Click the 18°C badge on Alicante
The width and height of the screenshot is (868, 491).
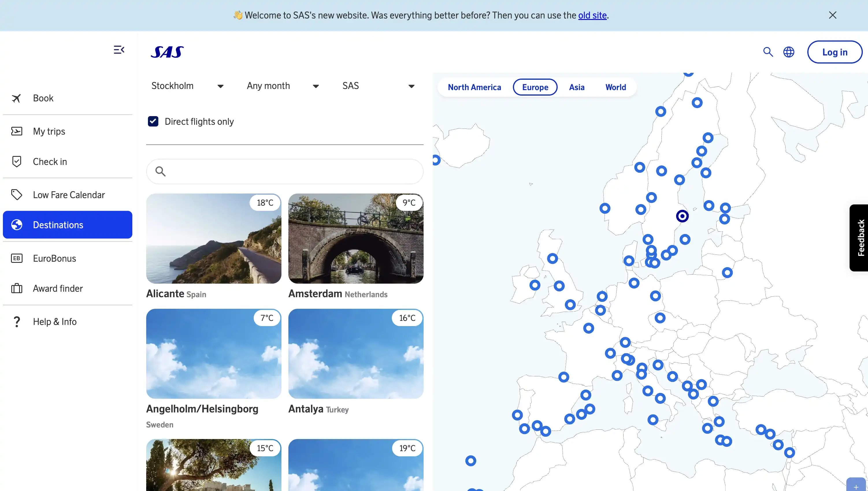click(x=265, y=203)
